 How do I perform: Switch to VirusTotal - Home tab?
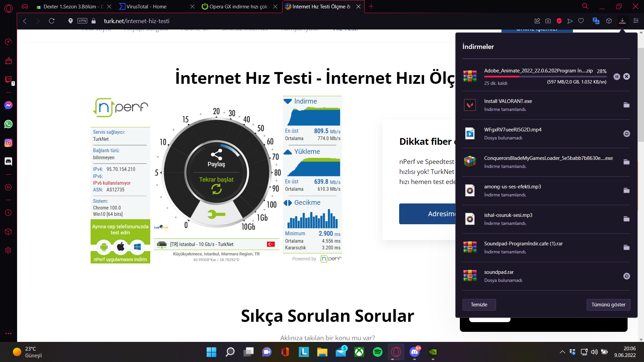pyautogui.click(x=147, y=6)
